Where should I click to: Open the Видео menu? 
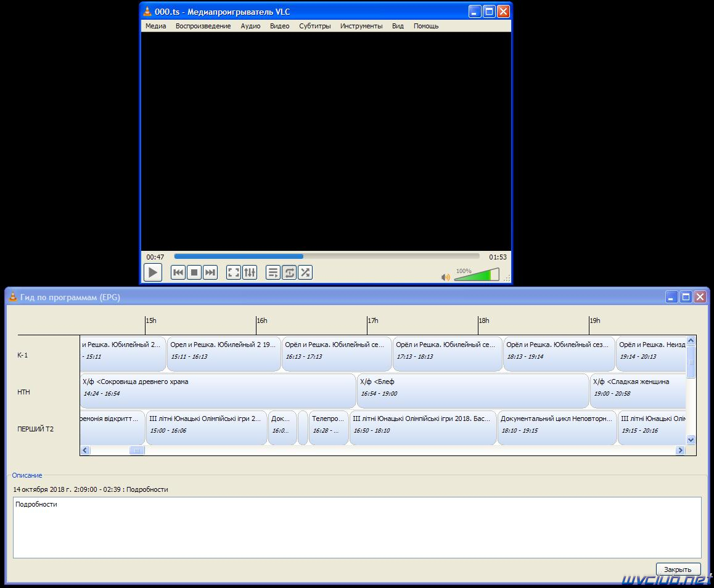click(279, 26)
